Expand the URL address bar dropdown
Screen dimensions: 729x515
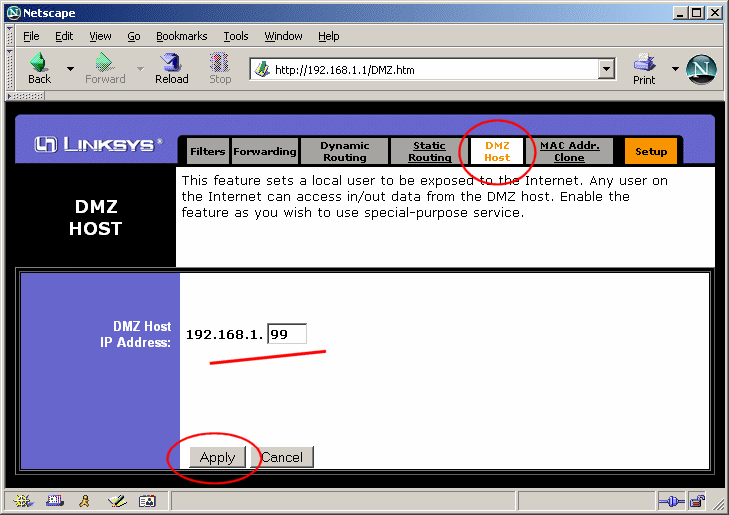coord(606,69)
